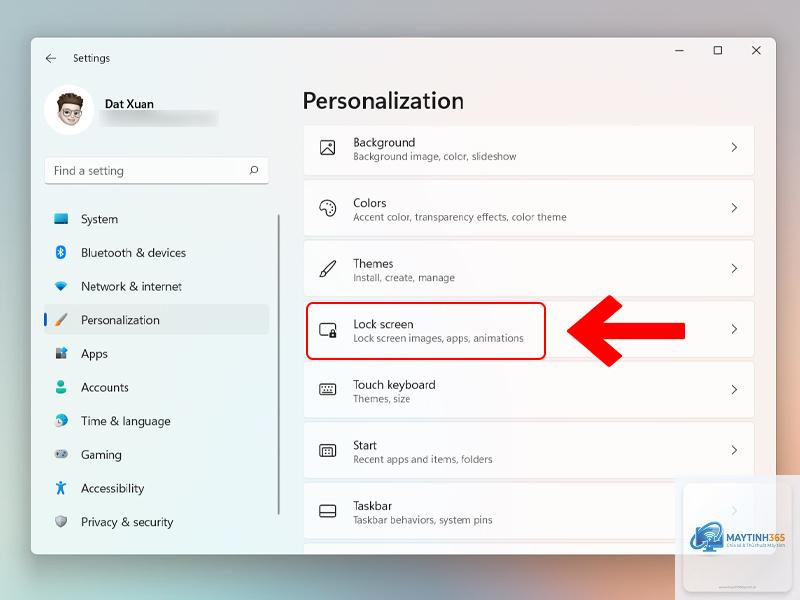The width and height of the screenshot is (800, 600).
Task: Click the Network wifi icon in sidebar
Action: [x=61, y=286]
